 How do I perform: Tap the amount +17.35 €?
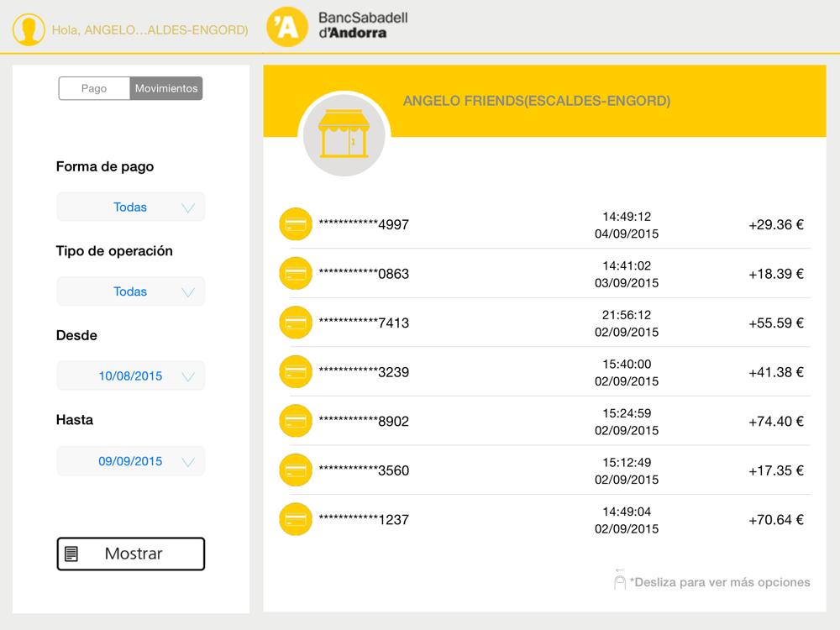tap(776, 471)
